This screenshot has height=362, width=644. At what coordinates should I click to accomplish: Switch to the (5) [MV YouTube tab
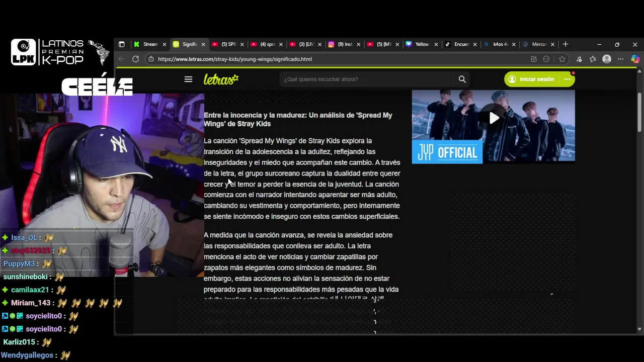coord(382,44)
